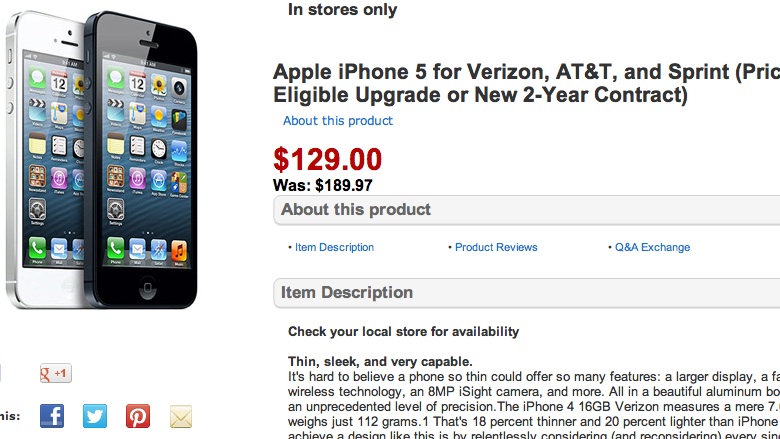Click the home button on black iPhone image
Screen dimensions: 780x439
pos(147,290)
